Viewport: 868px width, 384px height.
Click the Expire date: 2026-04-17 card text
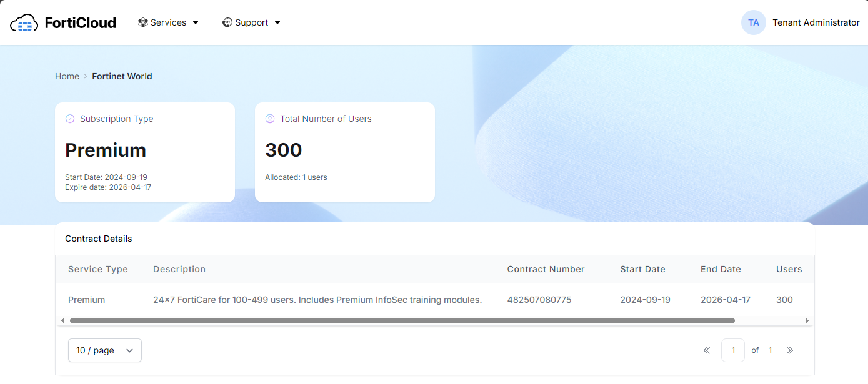point(108,187)
